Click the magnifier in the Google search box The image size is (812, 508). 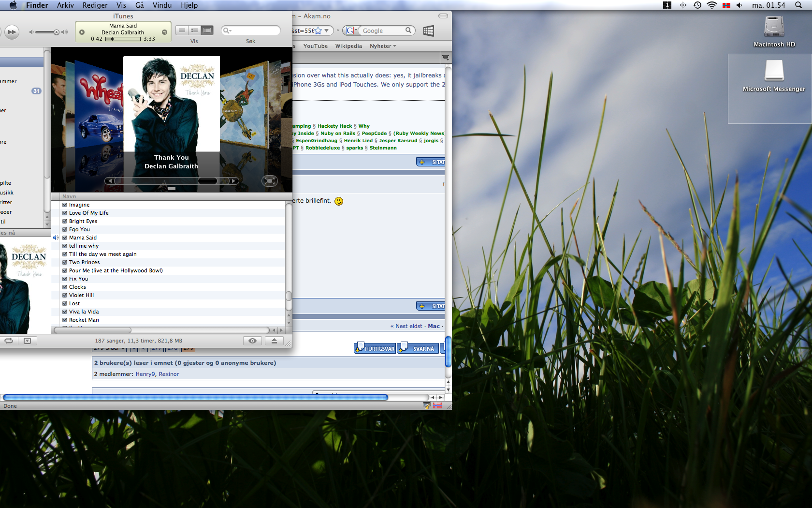pos(408,30)
